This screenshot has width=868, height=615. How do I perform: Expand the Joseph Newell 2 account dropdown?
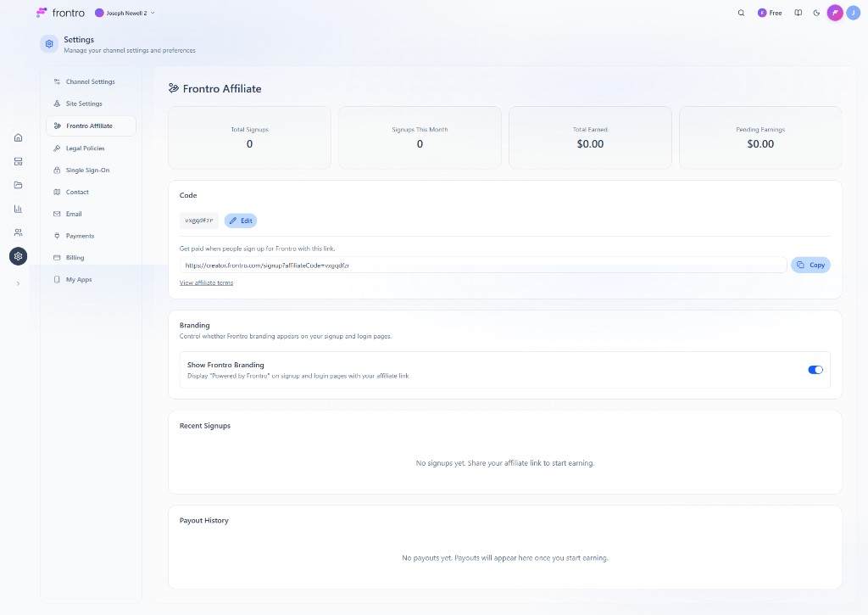point(125,13)
